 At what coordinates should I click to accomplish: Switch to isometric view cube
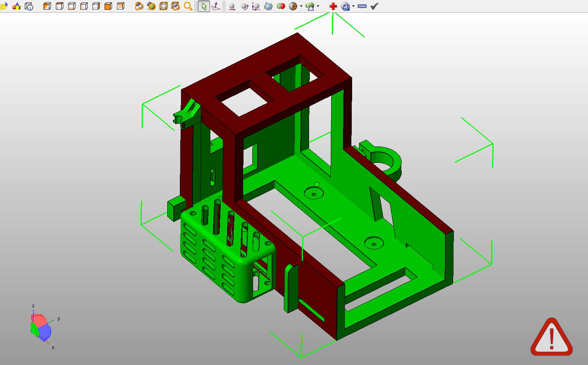(x=47, y=6)
